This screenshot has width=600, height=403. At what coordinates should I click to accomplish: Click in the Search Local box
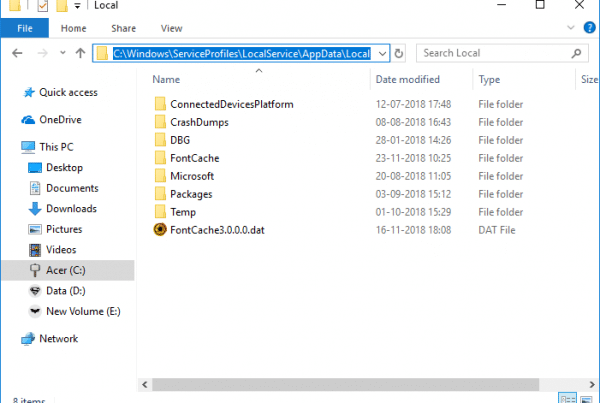[502, 53]
